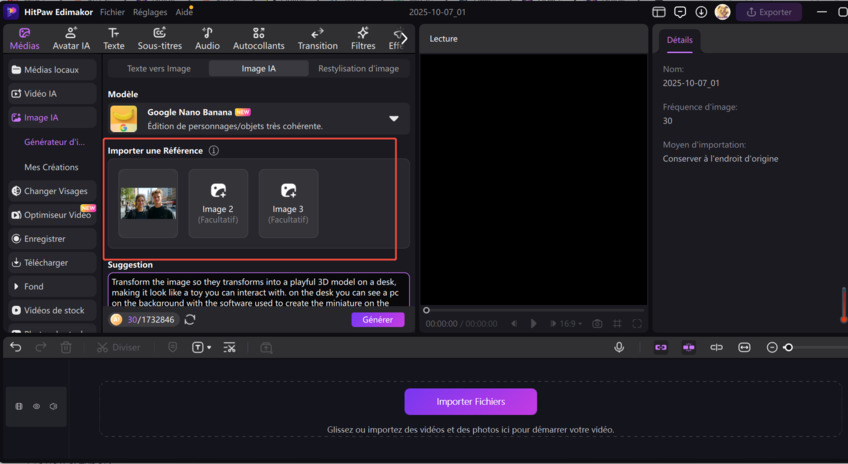
Task: Open the 16:9 aspect ratio dropdown
Action: coord(570,324)
